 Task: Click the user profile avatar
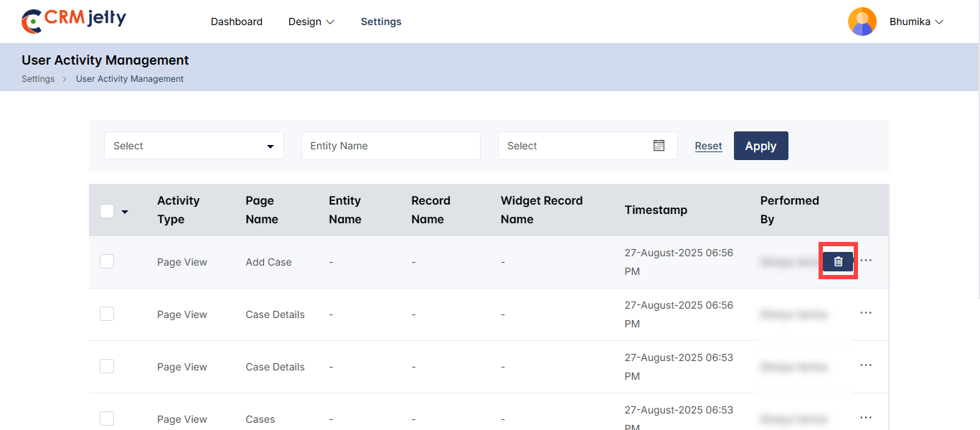coord(862,22)
